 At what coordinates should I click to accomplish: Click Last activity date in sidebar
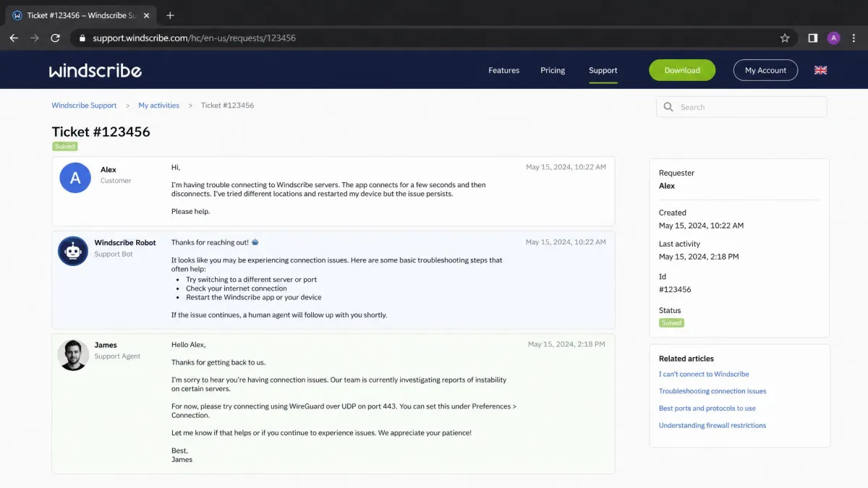[699, 257]
